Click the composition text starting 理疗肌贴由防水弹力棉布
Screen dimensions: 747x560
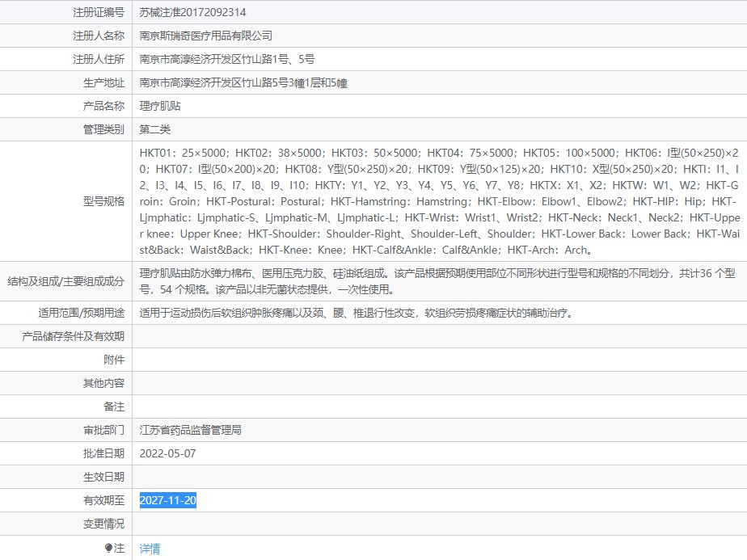click(437, 281)
